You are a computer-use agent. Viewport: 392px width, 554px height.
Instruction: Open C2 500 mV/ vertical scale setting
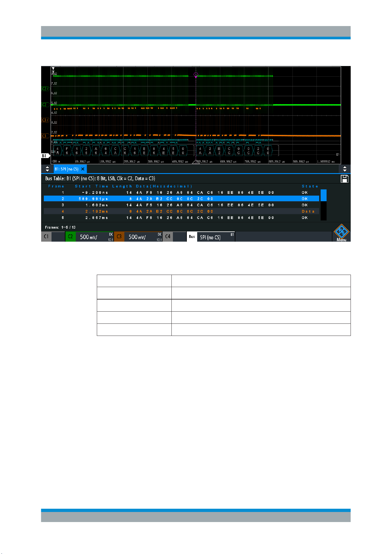pyautogui.click(x=95, y=236)
